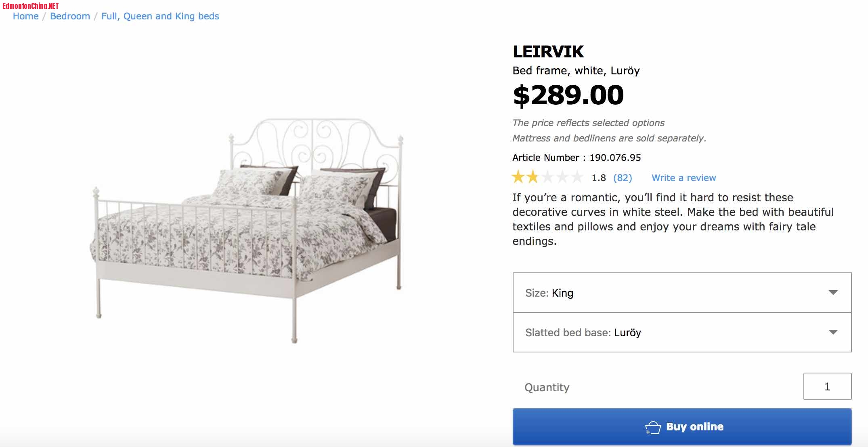
Task: Click the LEIRVIK bed product image
Action: [246, 230]
